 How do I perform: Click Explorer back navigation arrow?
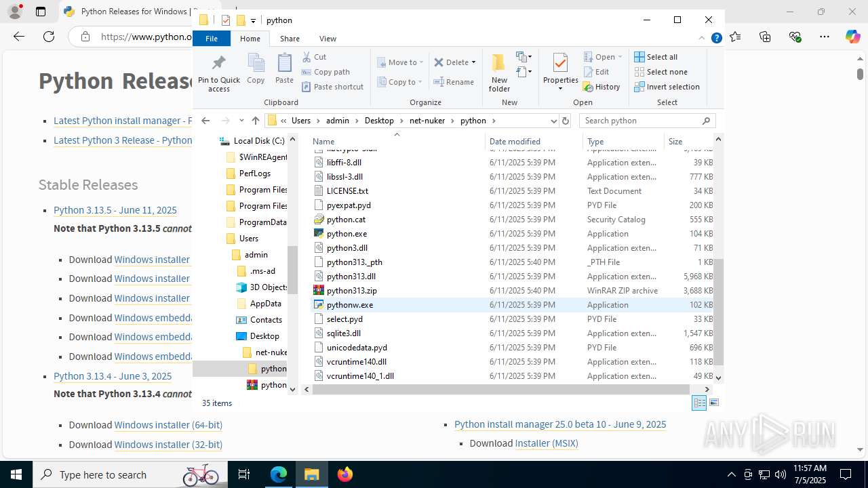click(x=205, y=121)
